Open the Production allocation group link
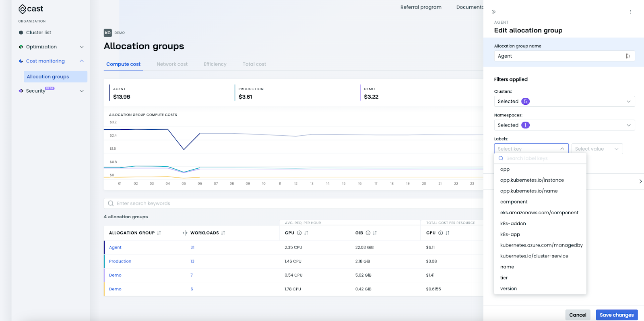This screenshot has height=321, width=644. click(x=120, y=261)
